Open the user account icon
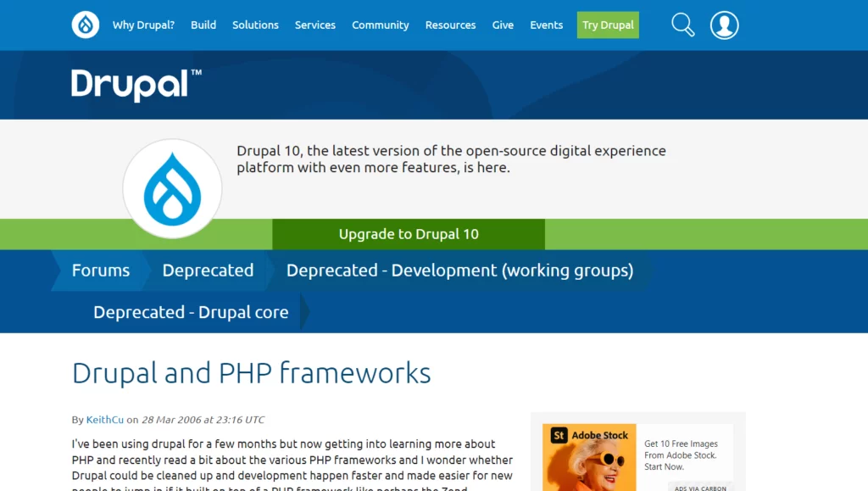This screenshot has height=491, width=868. point(724,25)
